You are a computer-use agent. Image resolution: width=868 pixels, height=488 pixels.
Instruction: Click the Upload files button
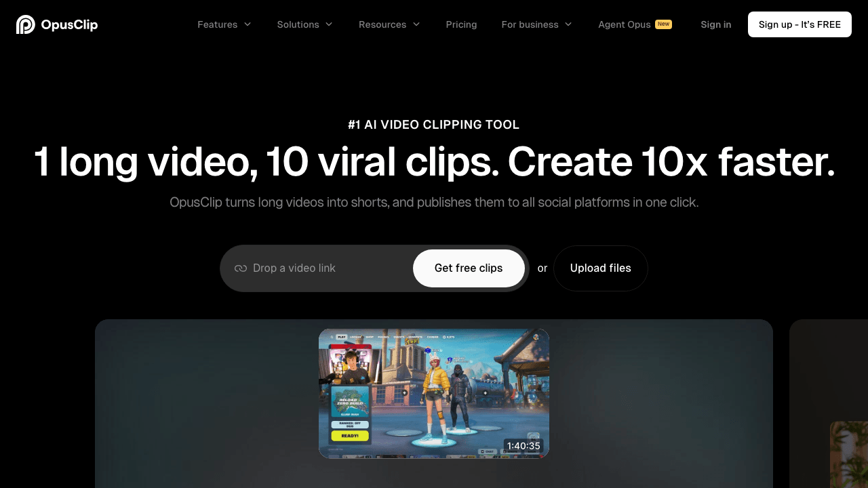tap(600, 268)
